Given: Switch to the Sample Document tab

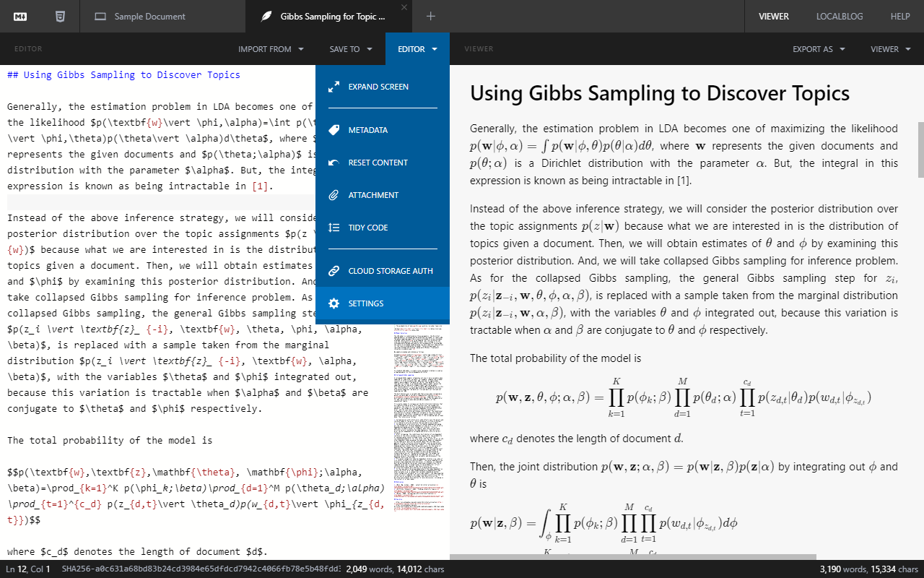Looking at the screenshot, I should pos(162,16).
